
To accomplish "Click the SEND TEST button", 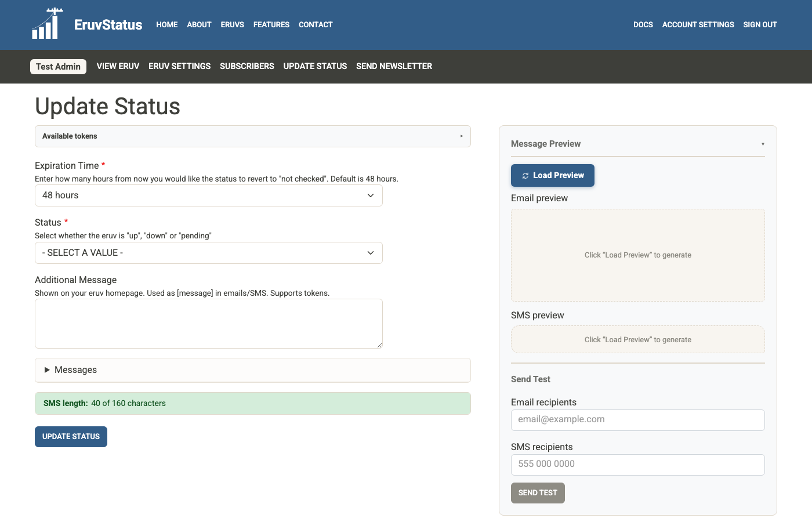I will (x=538, y=492).
